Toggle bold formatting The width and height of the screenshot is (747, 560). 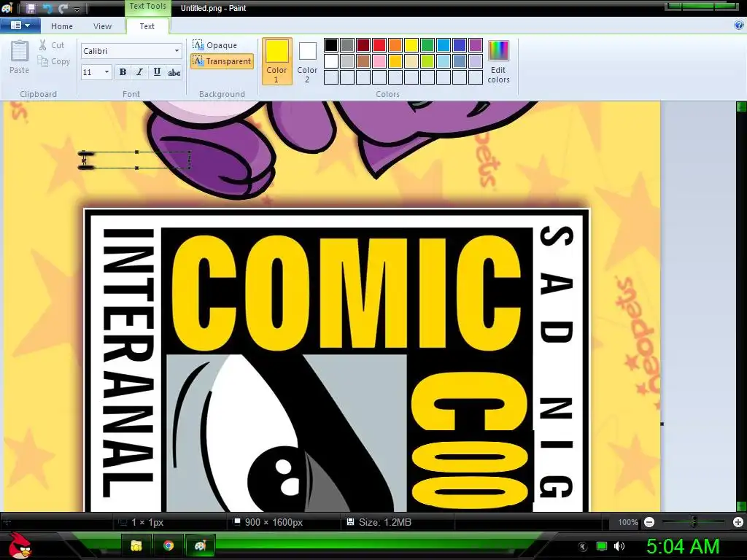click(123, 72)
